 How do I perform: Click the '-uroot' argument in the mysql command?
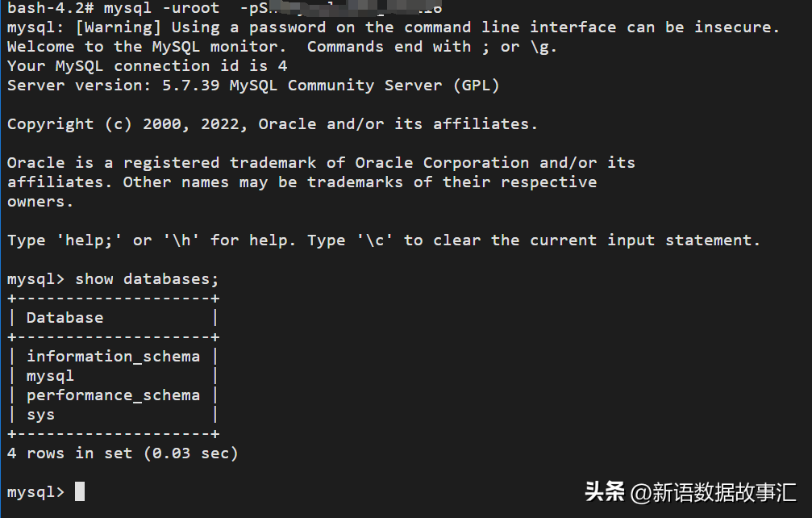tap(190, 8)
